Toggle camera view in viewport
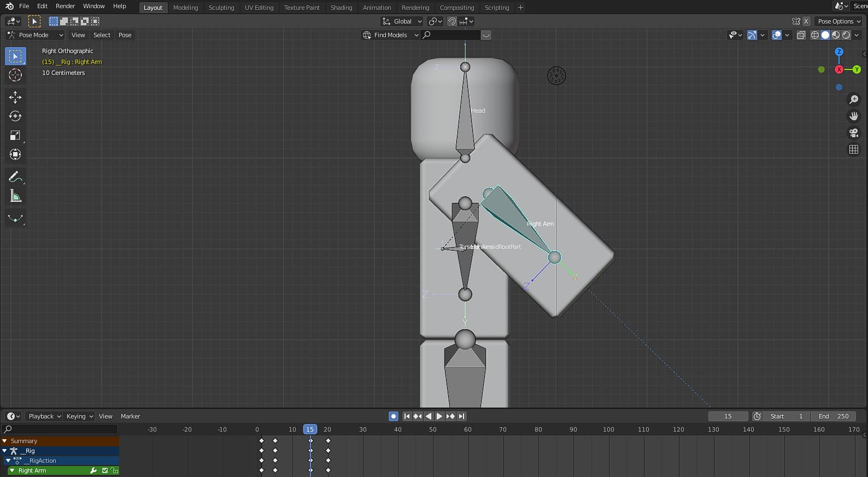 853,133
